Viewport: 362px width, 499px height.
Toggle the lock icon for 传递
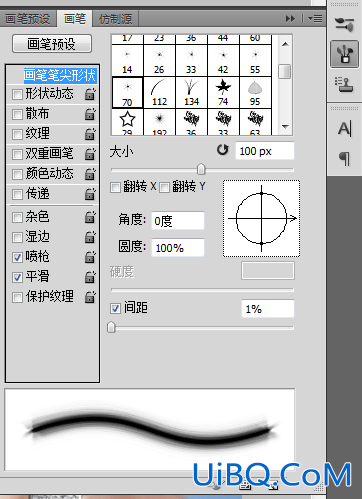[x=90, y=194]
